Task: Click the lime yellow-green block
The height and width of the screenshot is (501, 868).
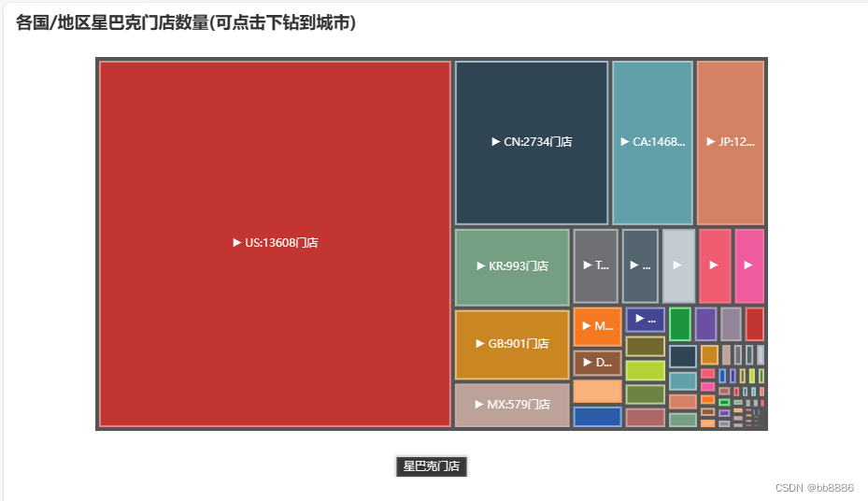Action: point(646,370)
